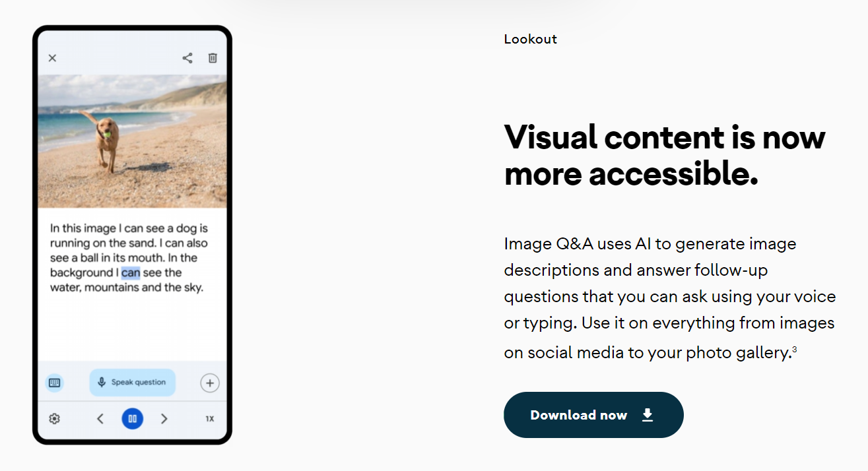Viewport: 868px width, 471px height.
Task: Go to previous item with left chevron
Action: point(100,419)
